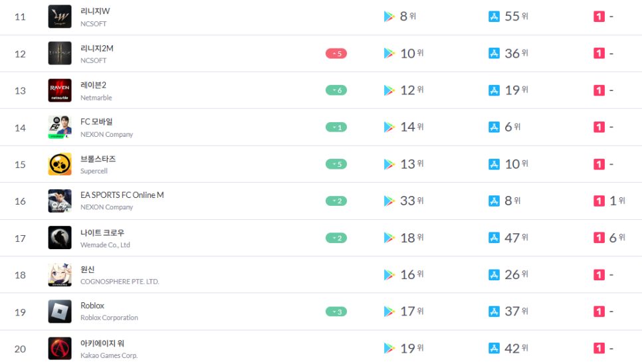Open the 브롤스타즈 title link
Screen dimensions: 642x364
tap(98, 159)
